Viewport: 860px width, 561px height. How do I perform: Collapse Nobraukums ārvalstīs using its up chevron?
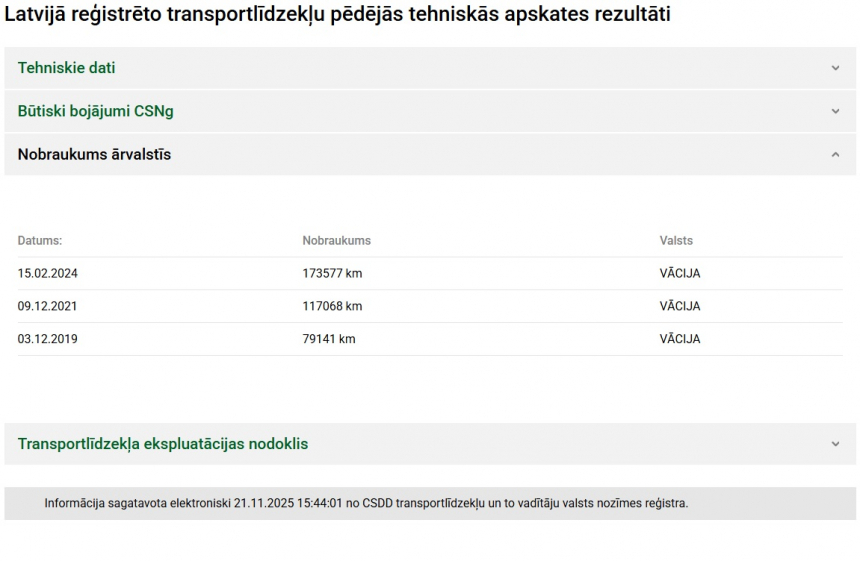(x=835, y=154)
